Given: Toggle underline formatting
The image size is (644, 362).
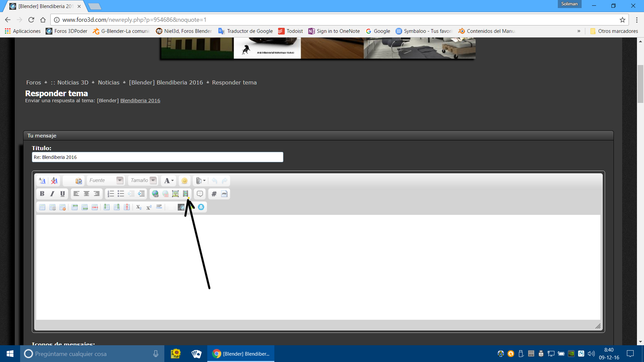Looking at the screenshot, I should point(62,194).
